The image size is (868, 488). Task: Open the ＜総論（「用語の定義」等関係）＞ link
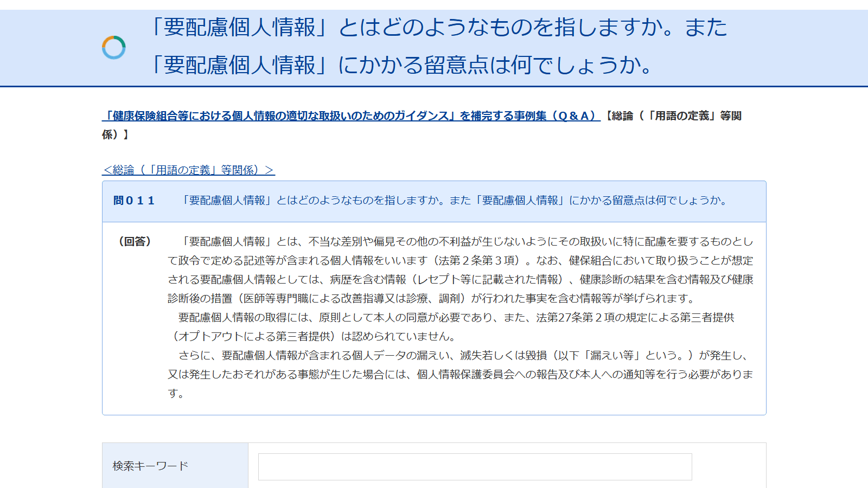pyautogui.click(x=188, y=170)
